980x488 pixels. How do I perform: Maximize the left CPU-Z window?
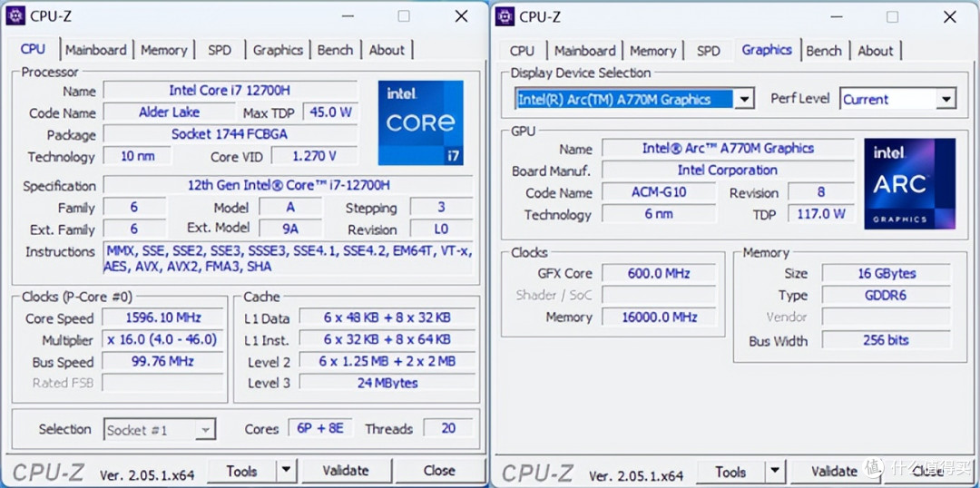click(x=404, y=16)
